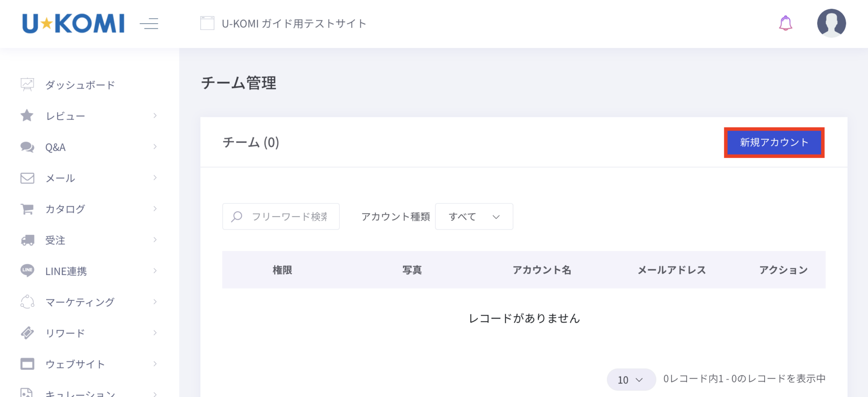Open the ダッシュボード dashboard icon
The width and height of the screenshot is (868, 397).
[28, 85]
